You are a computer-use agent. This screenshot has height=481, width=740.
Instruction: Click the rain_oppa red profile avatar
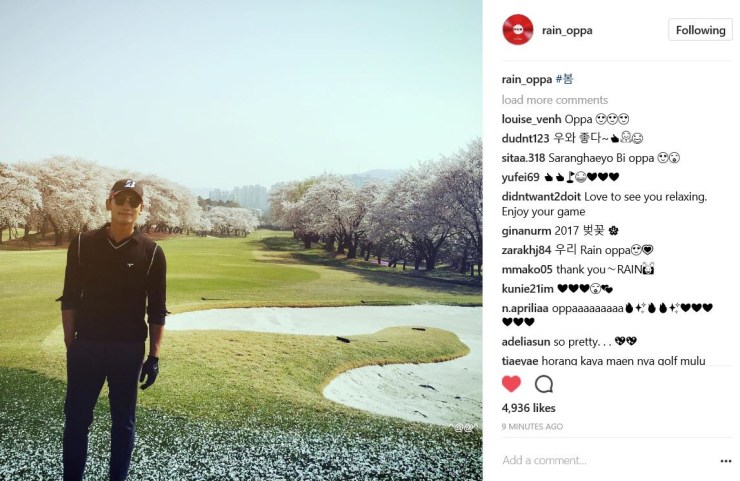(518, 30)
